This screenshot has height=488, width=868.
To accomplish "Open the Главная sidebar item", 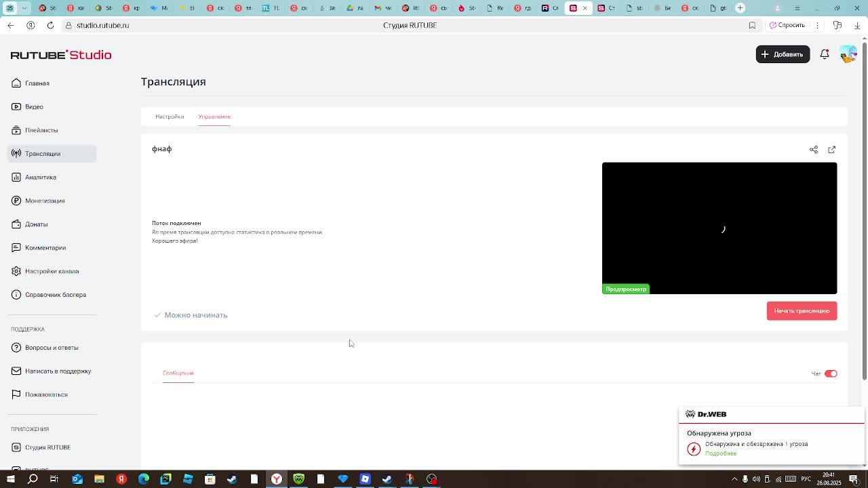I will (52, 83).
